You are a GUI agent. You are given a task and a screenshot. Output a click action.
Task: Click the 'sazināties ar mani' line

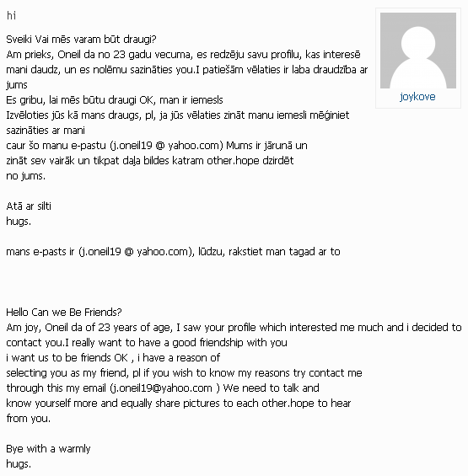pyautogui.click(x=46, y=131)
